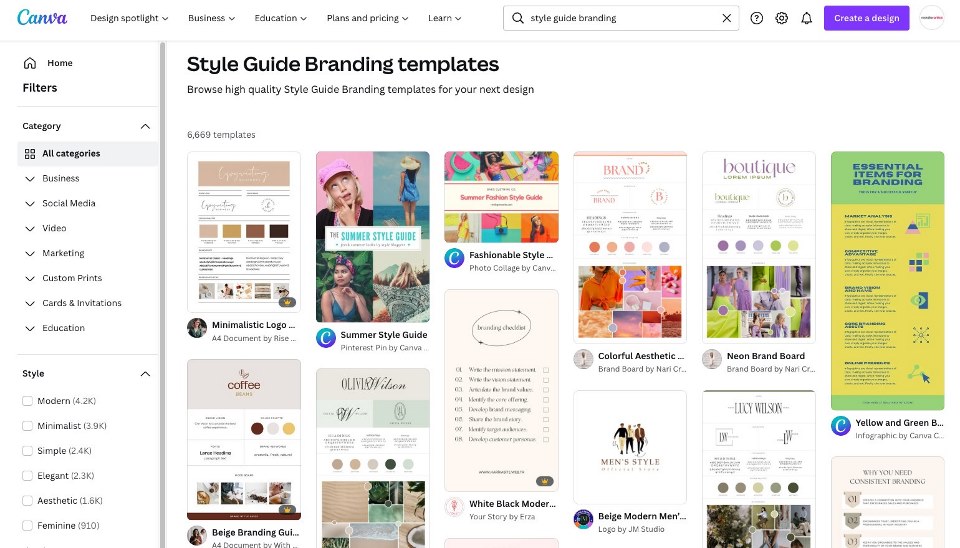Open the Essential Items for Branding thumbnail
The width and height of the screenshot is (960, 548).
pos(888,280)
